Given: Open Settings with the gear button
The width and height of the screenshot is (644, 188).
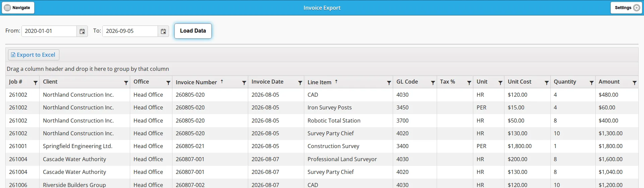Looking at the screenshot, I should coord(626,8).
